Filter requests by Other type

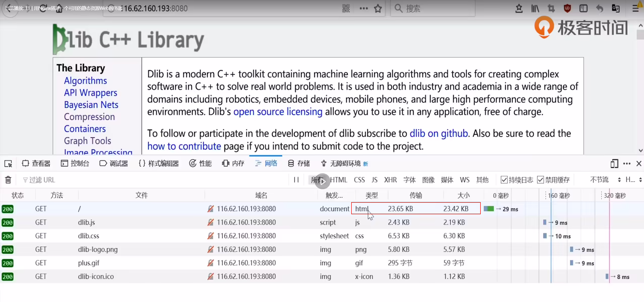coord(482,180)
